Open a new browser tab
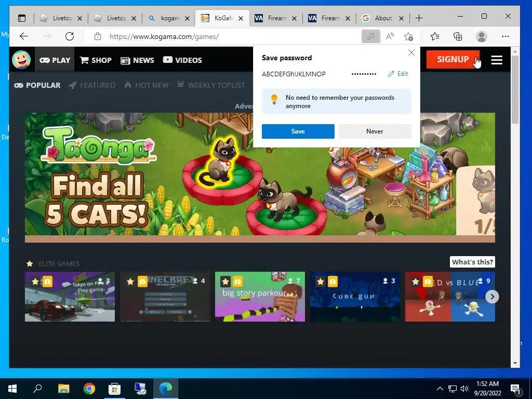Screen dimensions: 532x399 (419, 18)
